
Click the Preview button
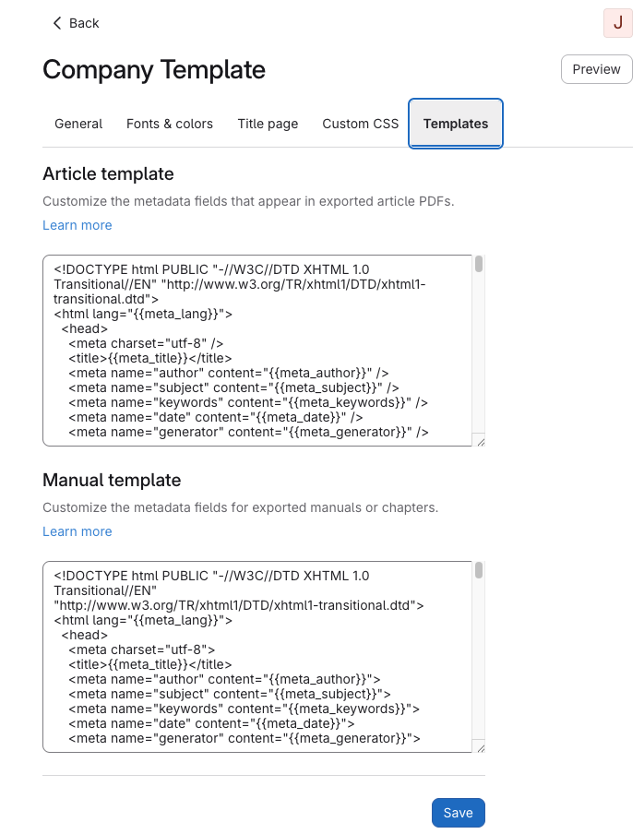(x=596, y=69)
